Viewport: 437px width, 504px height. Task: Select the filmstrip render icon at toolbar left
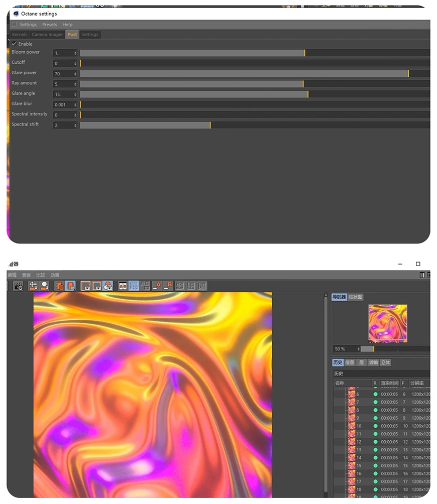tap(18, 286)
